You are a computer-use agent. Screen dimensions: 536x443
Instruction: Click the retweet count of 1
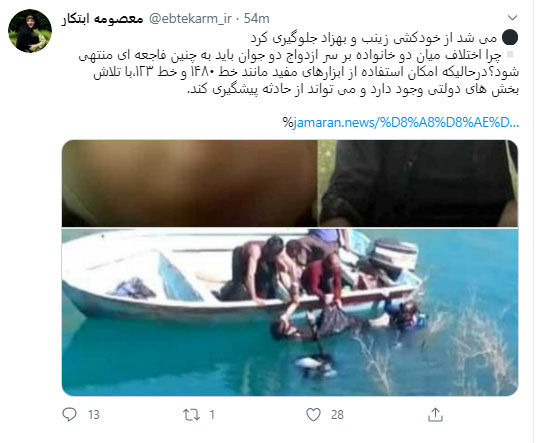click(212, 415)
